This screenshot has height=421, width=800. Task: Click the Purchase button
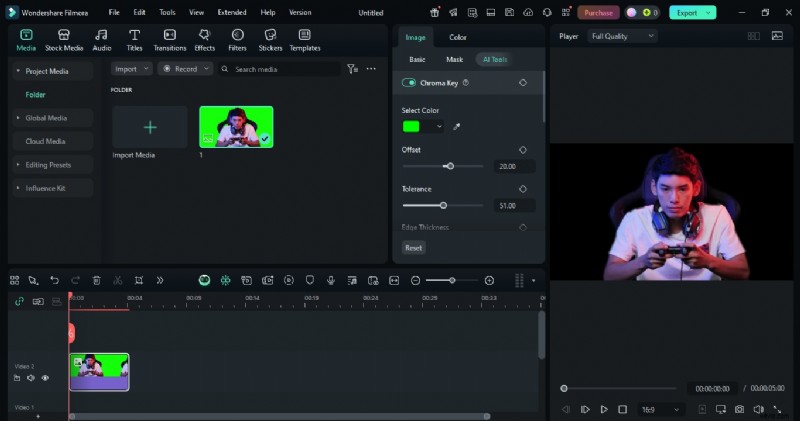[598, 13]
